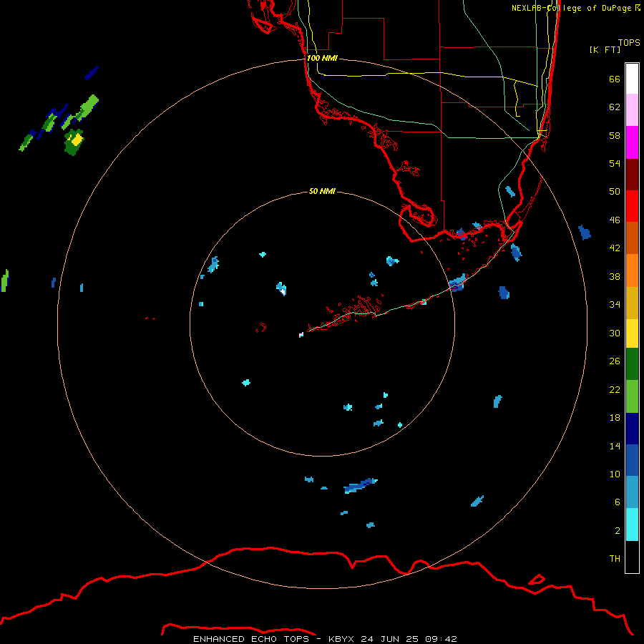Click the '100 NMI' range ring label

(322, 58)
